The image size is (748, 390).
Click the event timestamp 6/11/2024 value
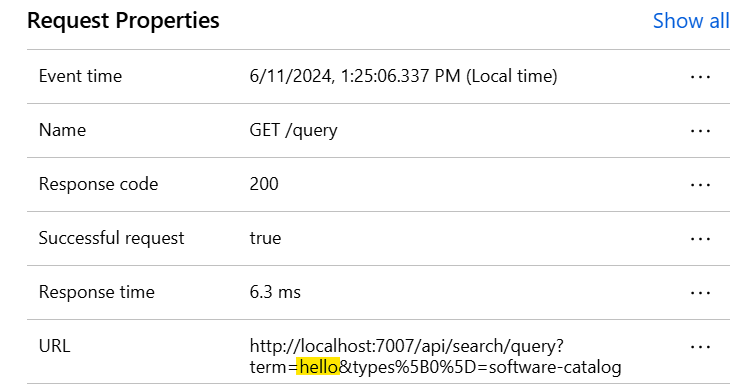point(403,76)
